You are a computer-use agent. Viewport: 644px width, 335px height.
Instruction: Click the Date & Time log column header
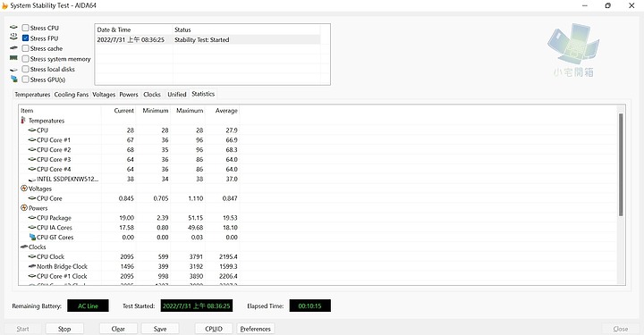click(134, 29)
